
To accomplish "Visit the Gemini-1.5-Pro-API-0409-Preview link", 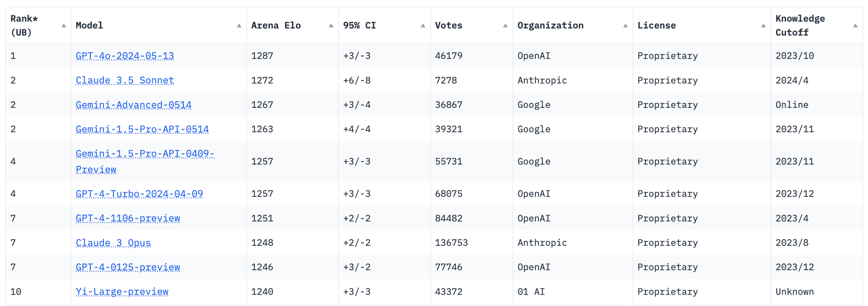I will coord(145,161).
